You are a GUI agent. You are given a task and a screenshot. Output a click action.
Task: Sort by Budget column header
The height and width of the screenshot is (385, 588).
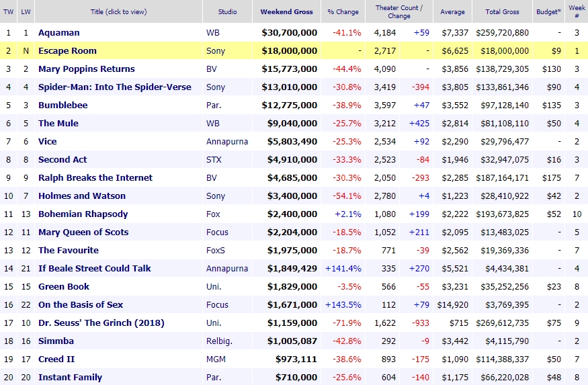[548, 11]
